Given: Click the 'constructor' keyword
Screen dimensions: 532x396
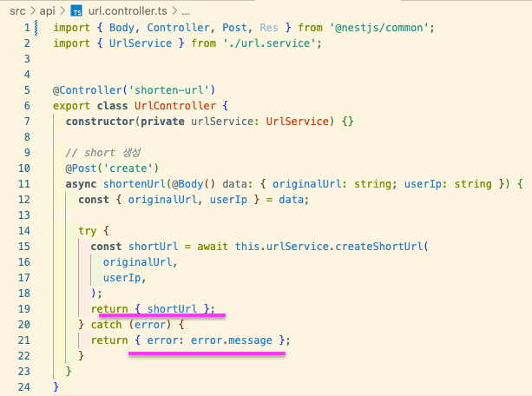Looking at the screenshot, I should coord(100,122).
